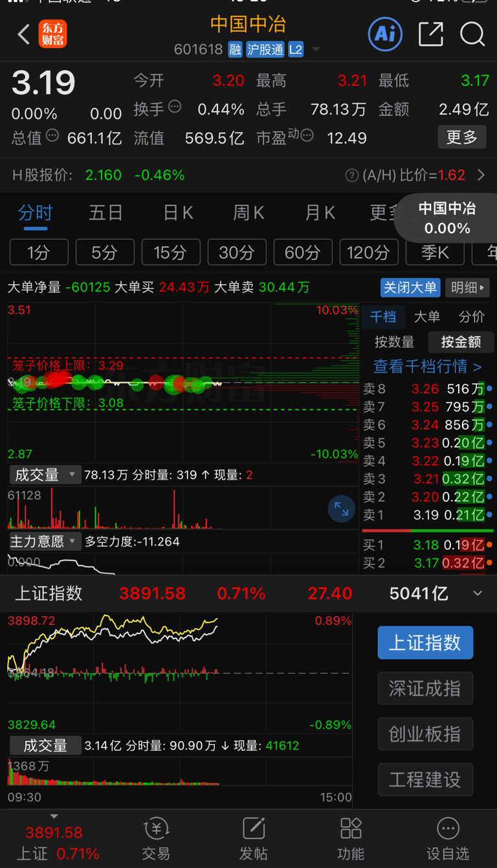This screenshot has height=868, width=497.
Task: Switch to the 分时 tab
Action: click(35, 212)
